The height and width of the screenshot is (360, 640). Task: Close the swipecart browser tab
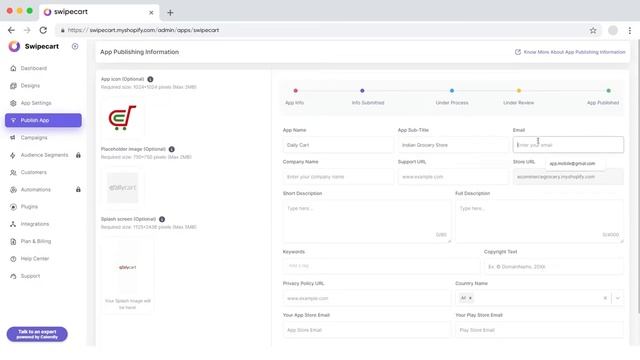point(151,13)
